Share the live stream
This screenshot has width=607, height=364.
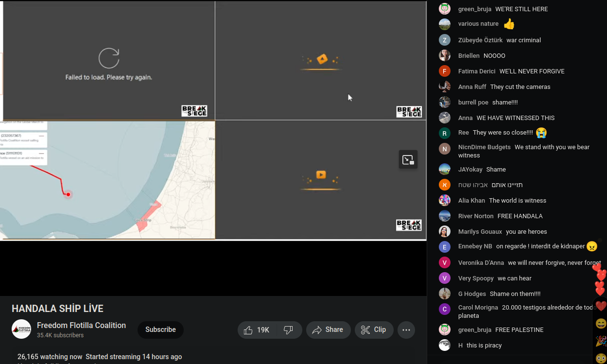328,330
